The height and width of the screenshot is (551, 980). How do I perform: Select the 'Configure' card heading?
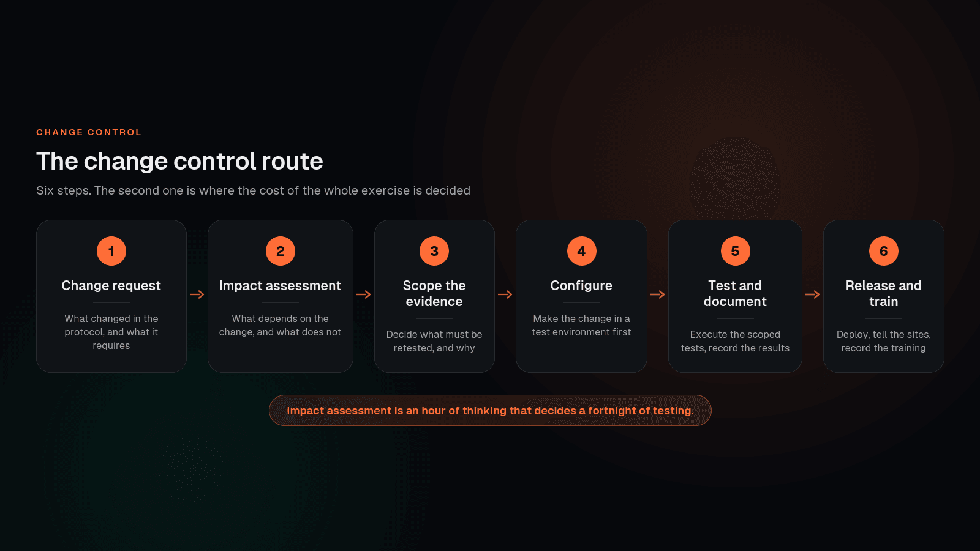(581, 286)
